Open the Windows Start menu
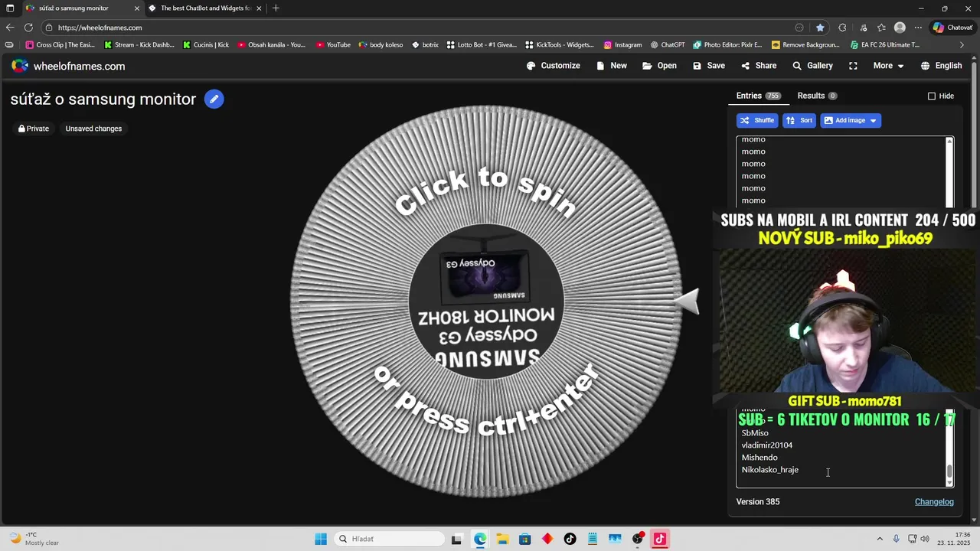 point(321,539)
